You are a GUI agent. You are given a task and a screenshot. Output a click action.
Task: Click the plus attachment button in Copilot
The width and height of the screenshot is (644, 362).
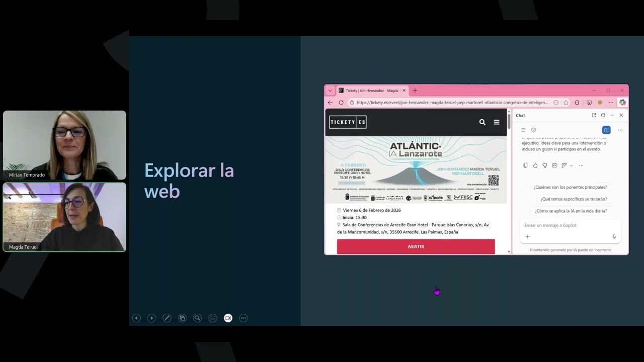coord(527,236)
